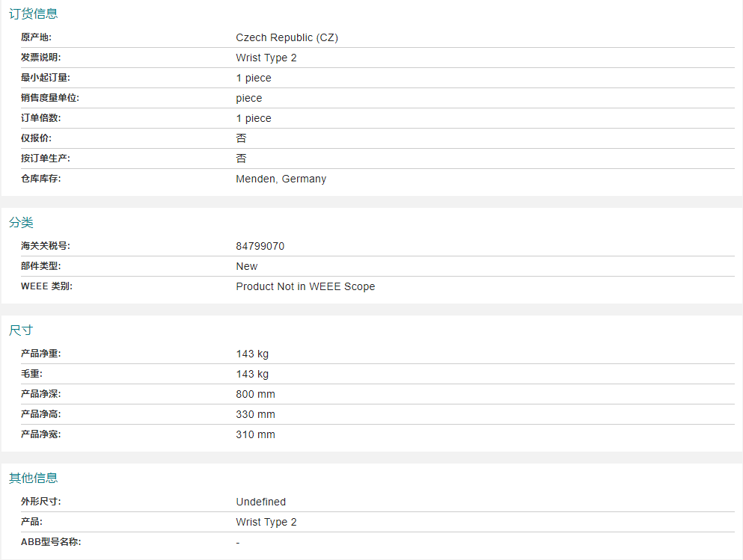Click the 其他信息 section heading

[x=33, y=478]
